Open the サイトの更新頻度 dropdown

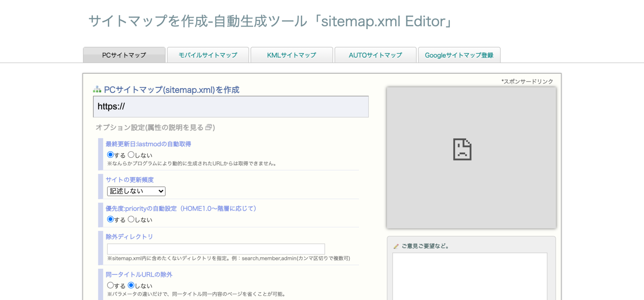[136, 191]
